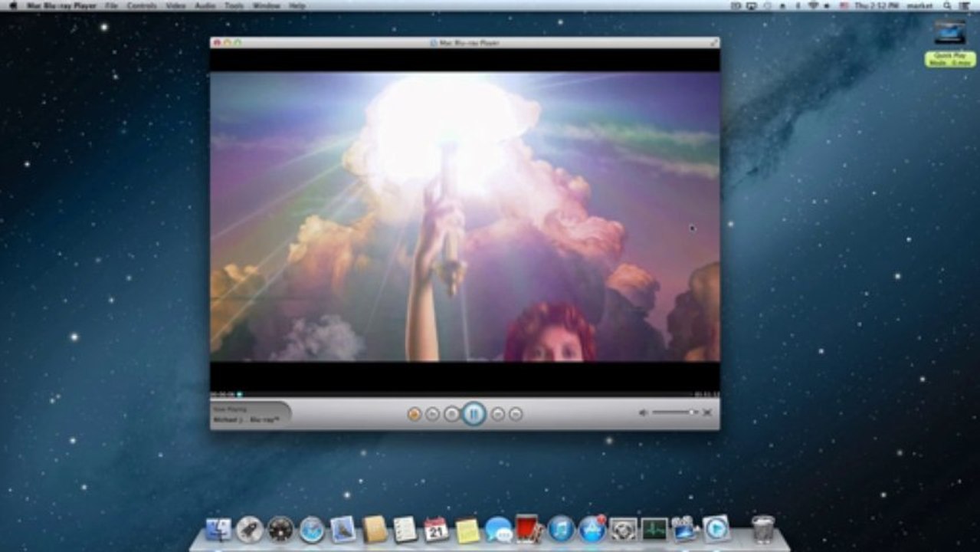Toggle full screen icon beside volume slider
Screen dimensions: 980x552
[707, 412]
